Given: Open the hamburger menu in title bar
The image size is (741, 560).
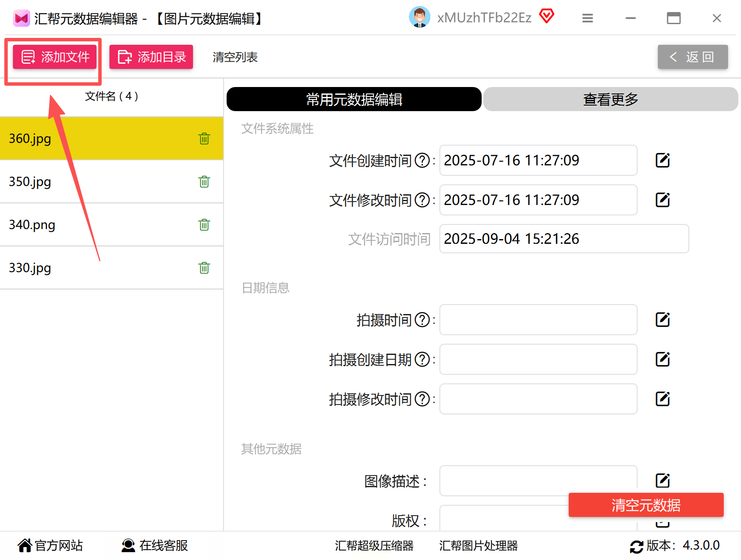Looking at the screenshot, I should [588, 18].
